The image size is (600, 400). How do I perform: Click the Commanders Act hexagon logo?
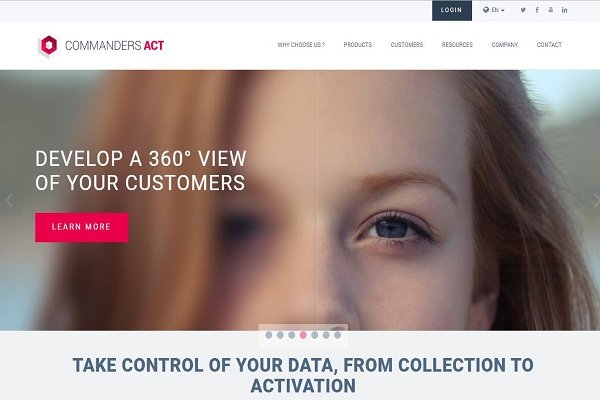48,46
